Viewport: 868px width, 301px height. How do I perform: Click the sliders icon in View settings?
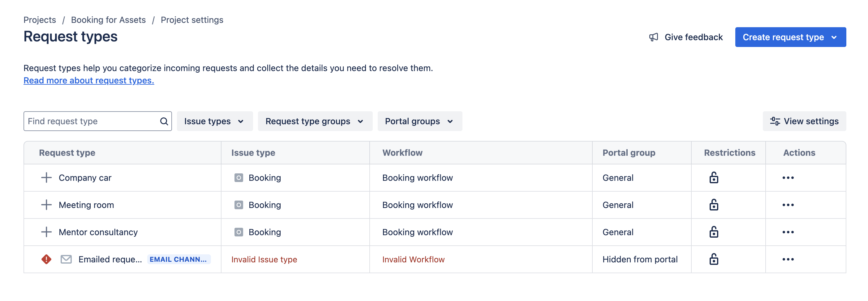pyautogui.click(x=775, y=121)
